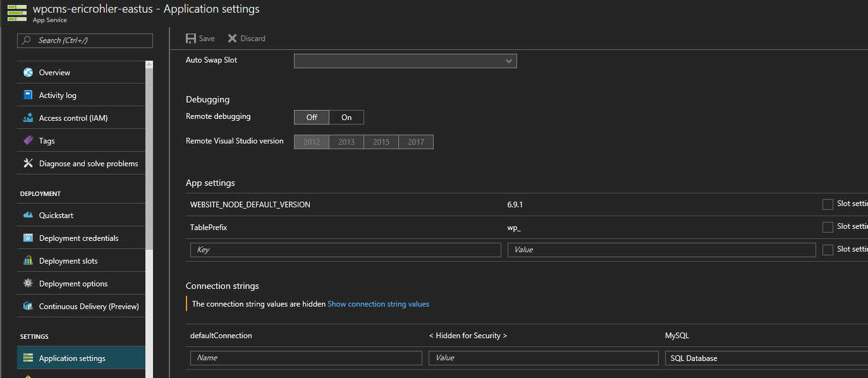Click the Application settings list icon
868x378 pixels.
click(x=28, y=358)
